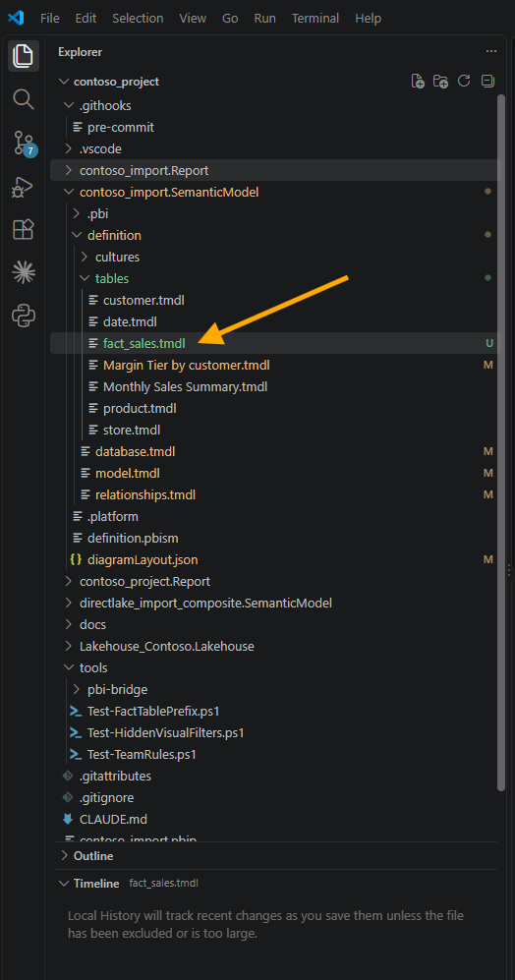Screen dimensions: 515x980
Task: Click the New File icon
Action: click(x=418, y=82)
